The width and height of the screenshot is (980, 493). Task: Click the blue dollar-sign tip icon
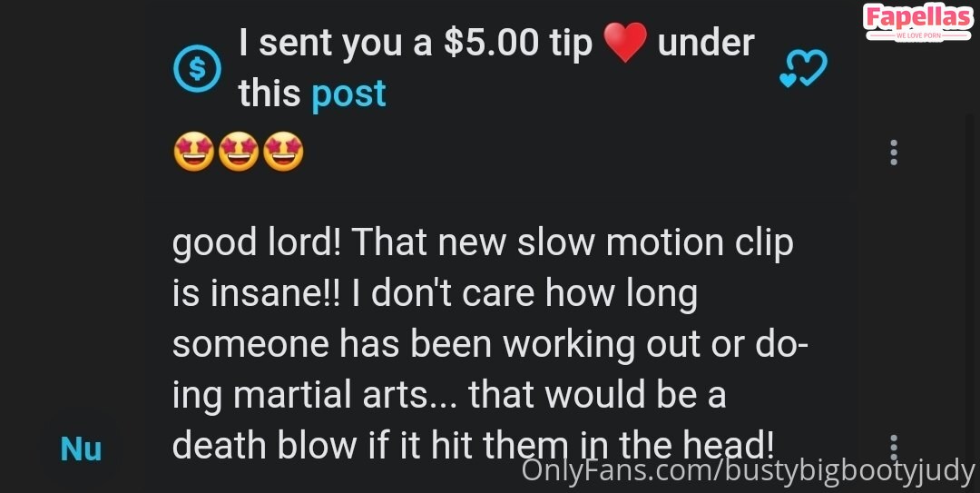coord(197,68)
